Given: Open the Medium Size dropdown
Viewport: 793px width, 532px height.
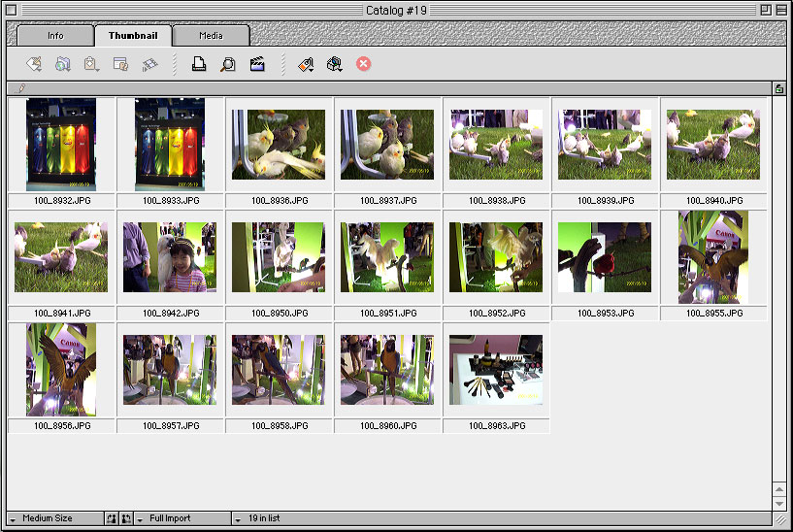Looking at the screenshot, I should pyautogui.click(x=53, y=518).
